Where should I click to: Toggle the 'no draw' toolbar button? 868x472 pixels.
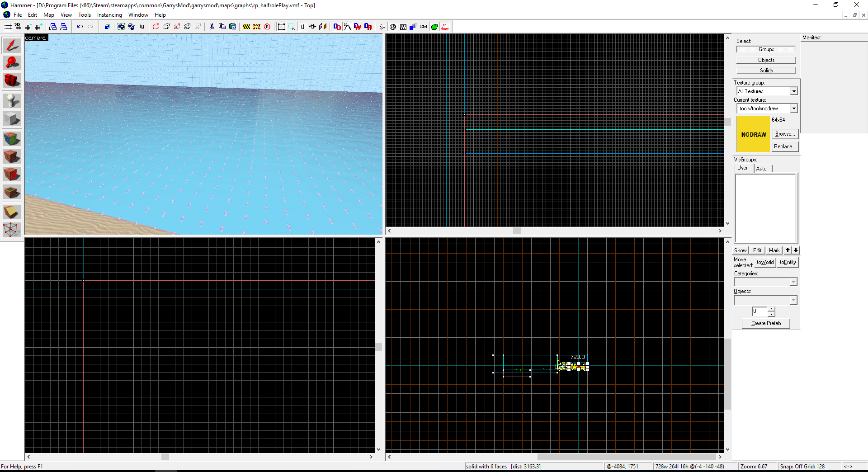[445, 27]
